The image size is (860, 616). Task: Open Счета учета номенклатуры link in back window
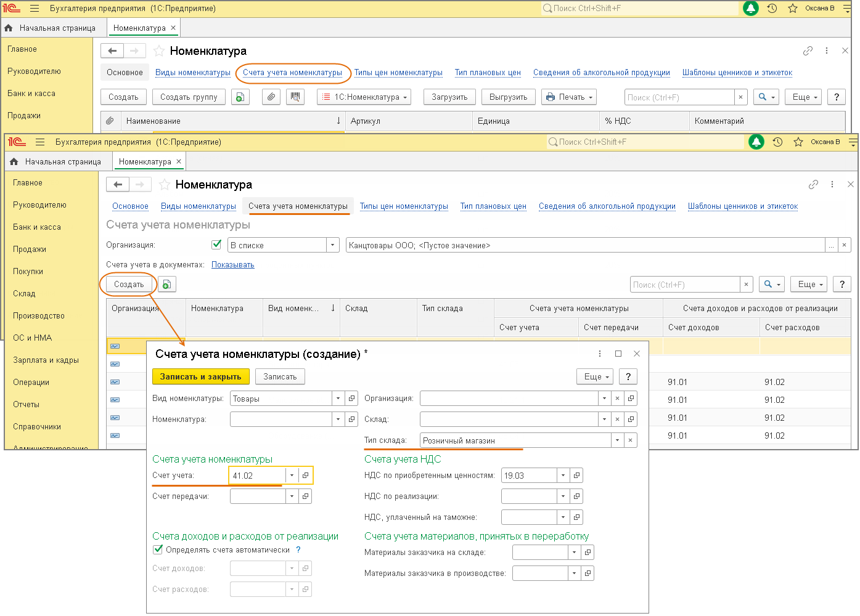coord(292,73)
